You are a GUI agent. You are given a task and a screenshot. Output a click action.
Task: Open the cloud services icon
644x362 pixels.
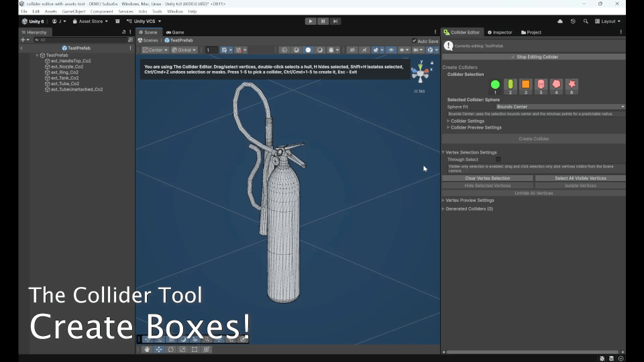(x=559, y=21)
